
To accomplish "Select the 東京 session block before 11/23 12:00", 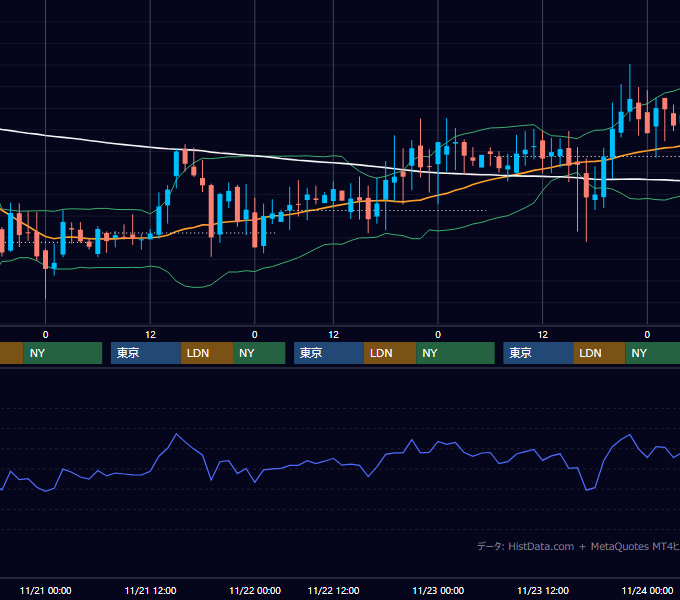I will coord(538,353).
